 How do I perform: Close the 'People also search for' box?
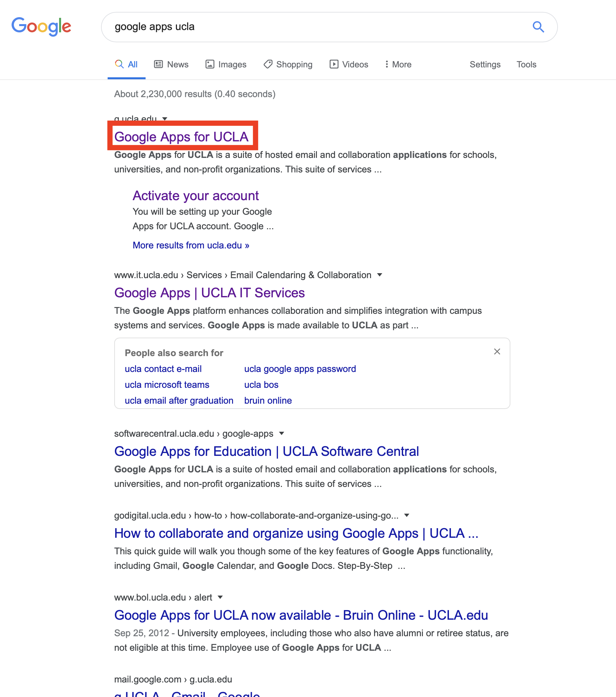[x=497, y=351]
